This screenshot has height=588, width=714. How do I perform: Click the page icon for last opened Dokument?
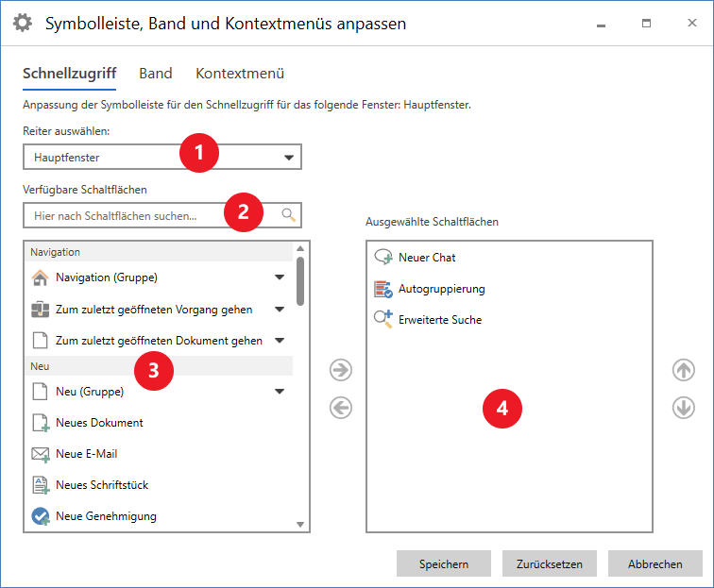click(40, 341)
